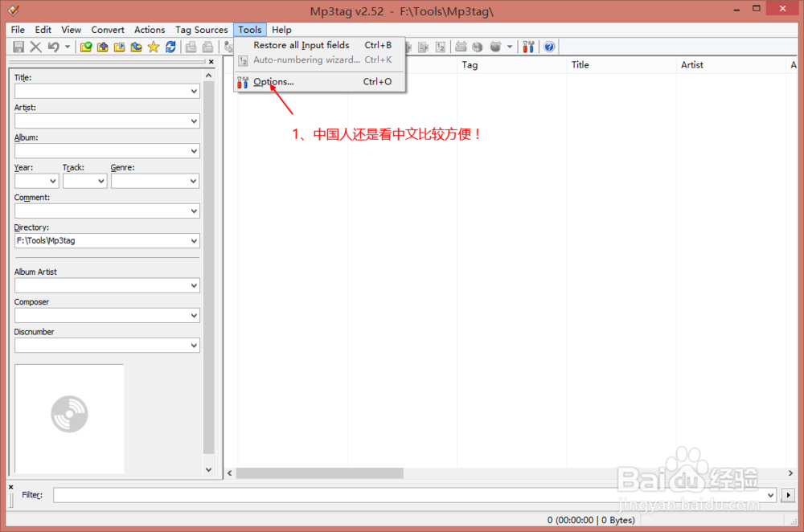Open the Convert menu
This screenshot has height=532, width=804.
coord(108,30)
